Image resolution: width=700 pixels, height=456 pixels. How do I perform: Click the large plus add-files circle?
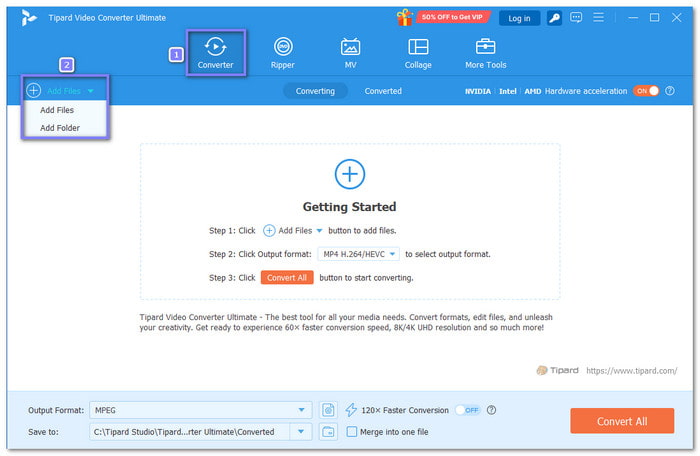coord(349,173)
